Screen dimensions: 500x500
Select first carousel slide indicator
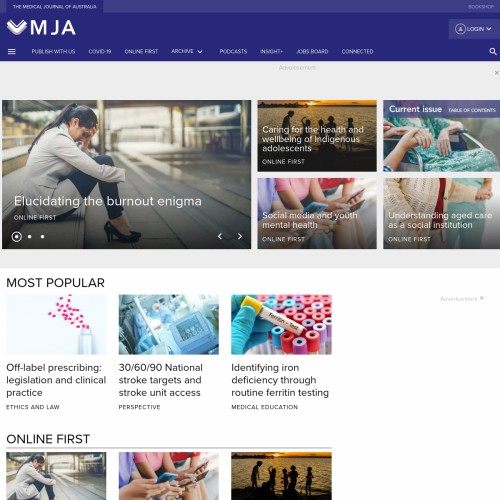[x=17, y=237]
